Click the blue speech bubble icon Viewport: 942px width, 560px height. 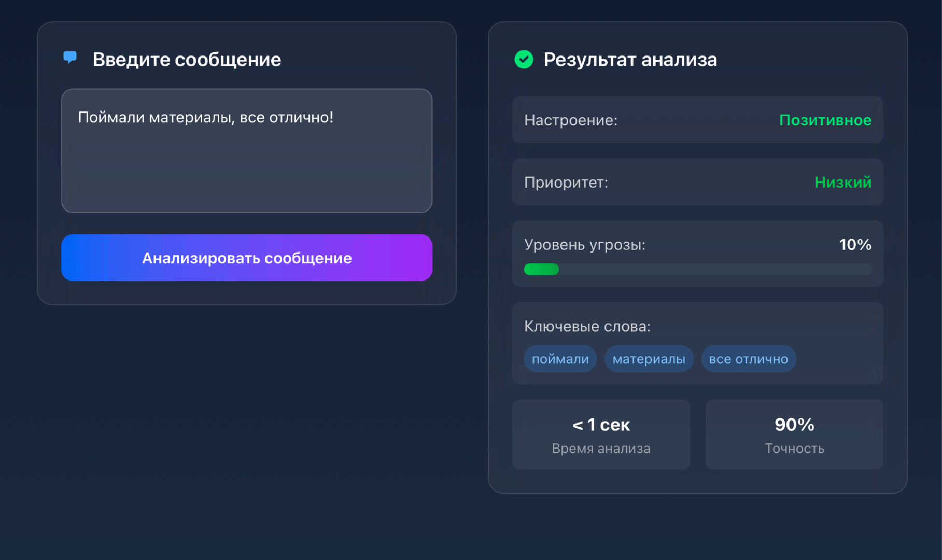(70, 57)
